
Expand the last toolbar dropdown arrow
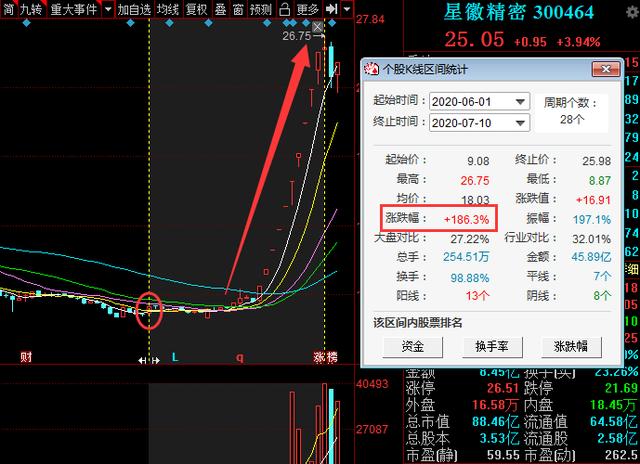pos(347,9)
